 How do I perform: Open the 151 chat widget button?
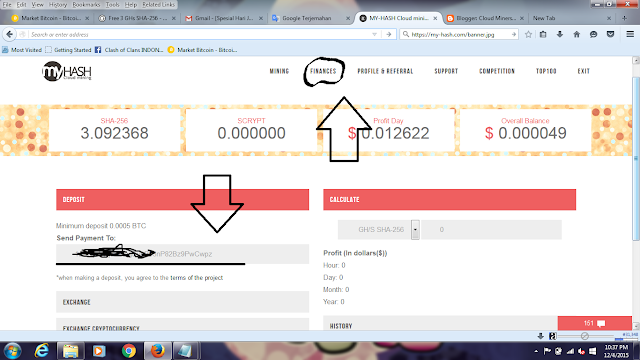(x=595, y=323)
